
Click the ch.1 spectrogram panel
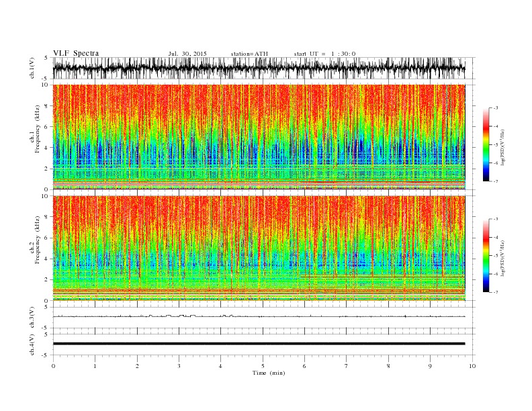259,137
